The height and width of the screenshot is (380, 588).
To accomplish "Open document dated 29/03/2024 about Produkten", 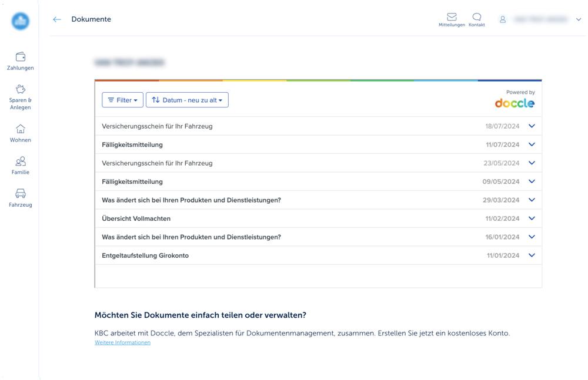I will 191,200.
